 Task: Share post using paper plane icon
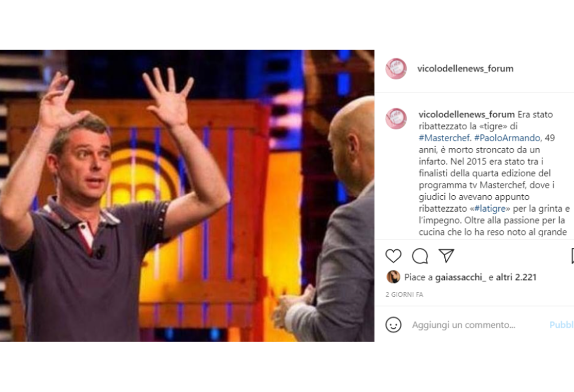446,255
